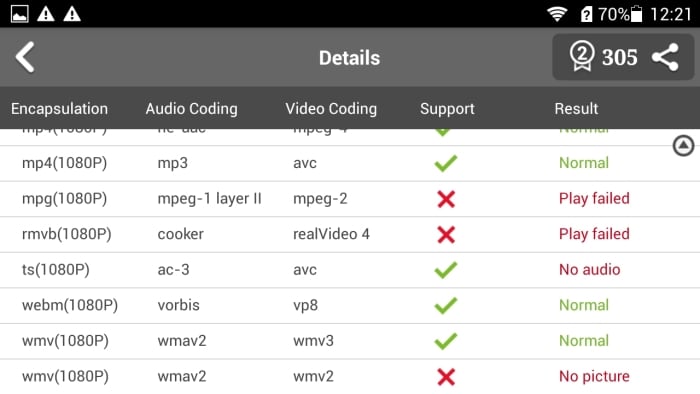Screen dimensions: 700x394
Task: Open the rank medal badge icon
Action: click(x=582, y=56)
